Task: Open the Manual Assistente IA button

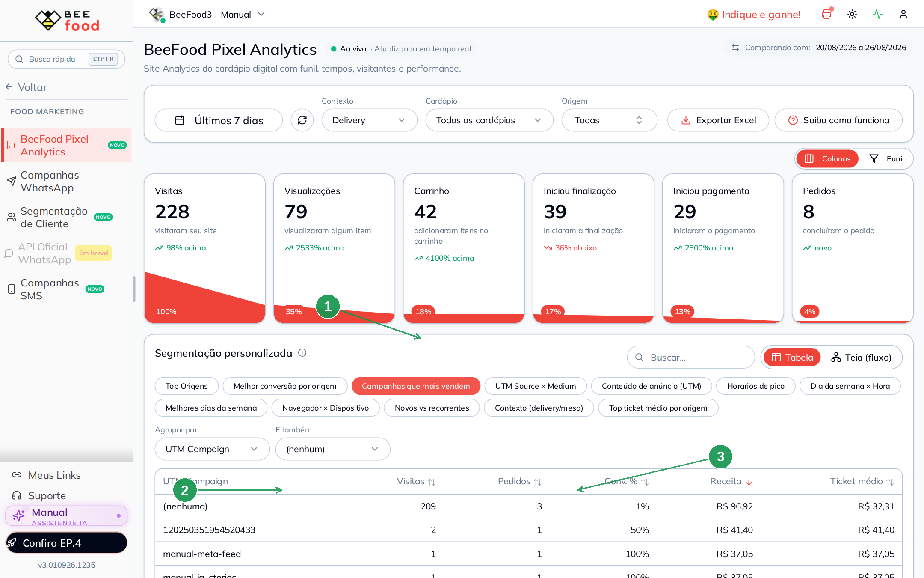Action: click(67, 516)
